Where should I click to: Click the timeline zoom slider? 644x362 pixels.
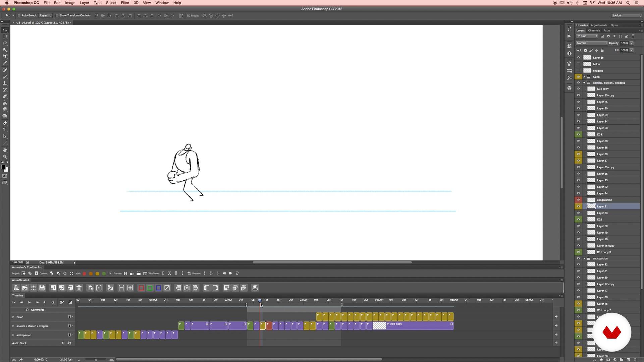[96, 360]
